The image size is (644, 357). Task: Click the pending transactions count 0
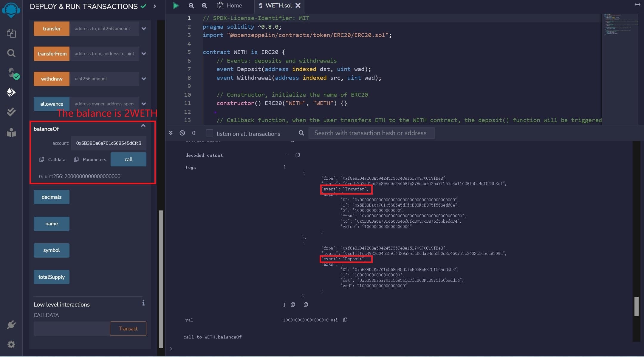[193, 133]
